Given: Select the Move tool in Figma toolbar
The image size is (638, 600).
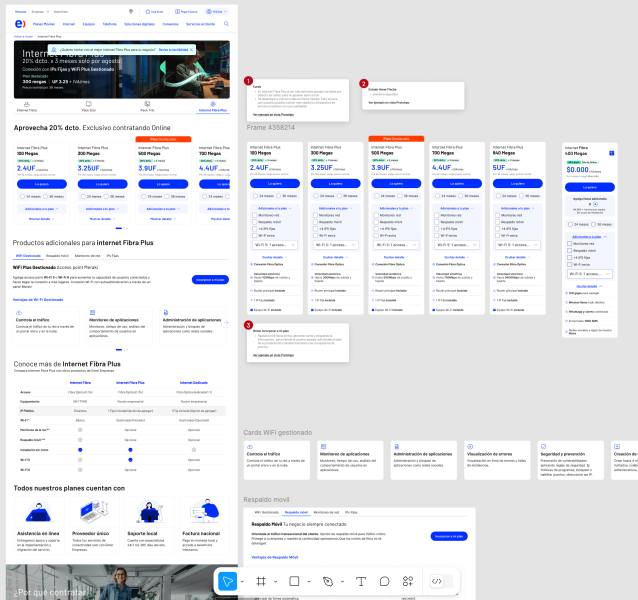Looking at the screenshot, I should click(227, 581).
